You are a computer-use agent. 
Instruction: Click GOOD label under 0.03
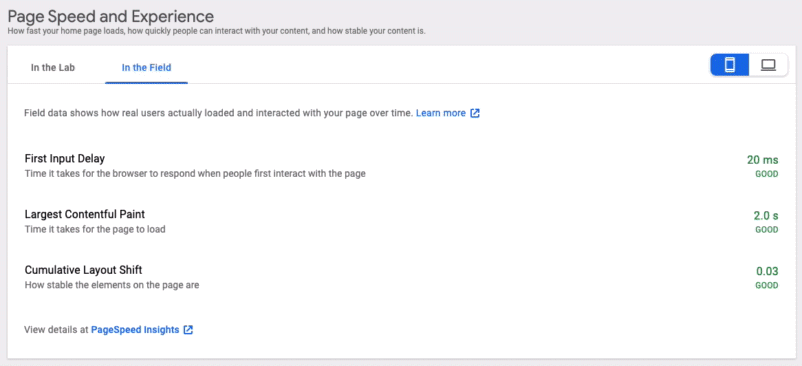(767, 285)
